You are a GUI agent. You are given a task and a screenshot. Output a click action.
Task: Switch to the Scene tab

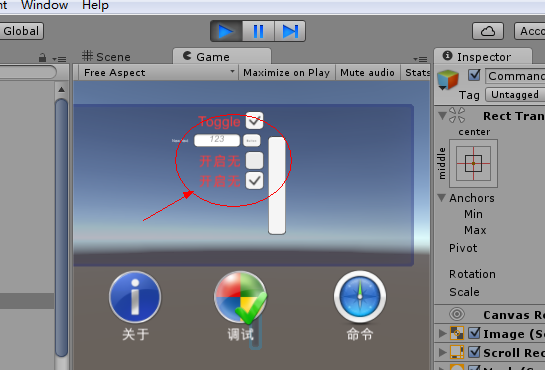[x=106, y=57]
